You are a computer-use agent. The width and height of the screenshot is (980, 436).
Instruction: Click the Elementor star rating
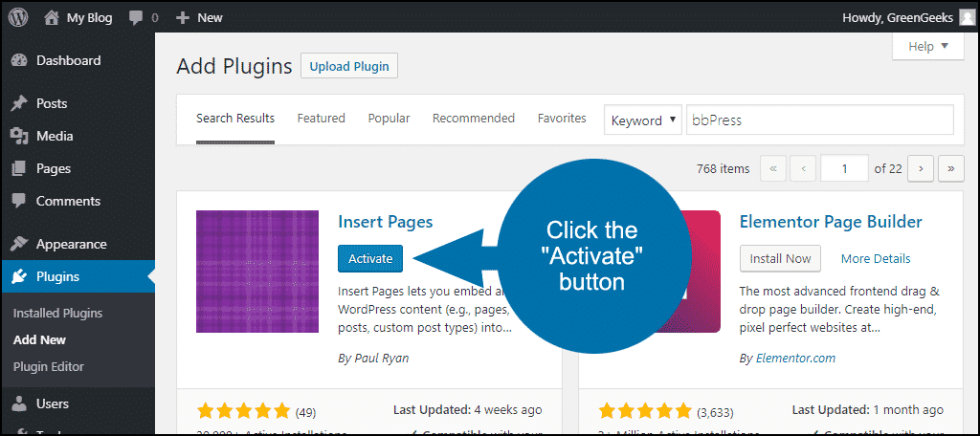click(645, 412)
